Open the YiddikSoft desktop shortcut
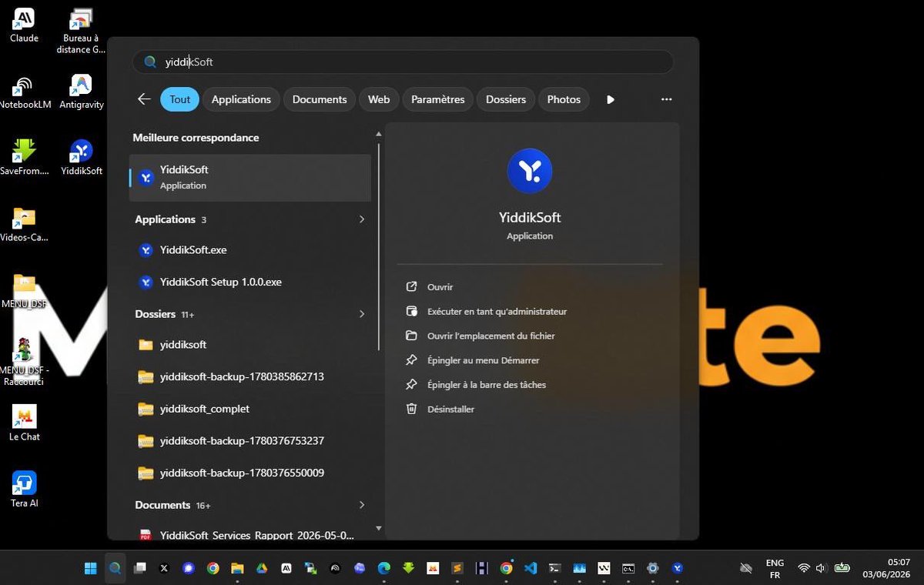Viewport: 924px width, 585px height. click(81, 158)
